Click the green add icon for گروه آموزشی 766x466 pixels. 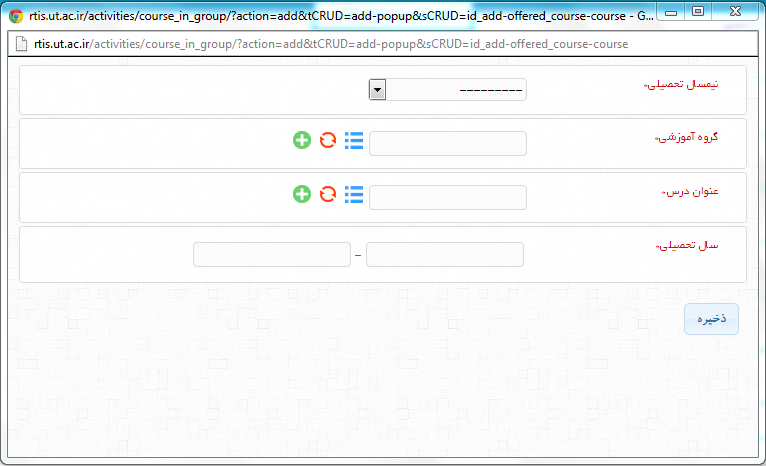[302, 140]
